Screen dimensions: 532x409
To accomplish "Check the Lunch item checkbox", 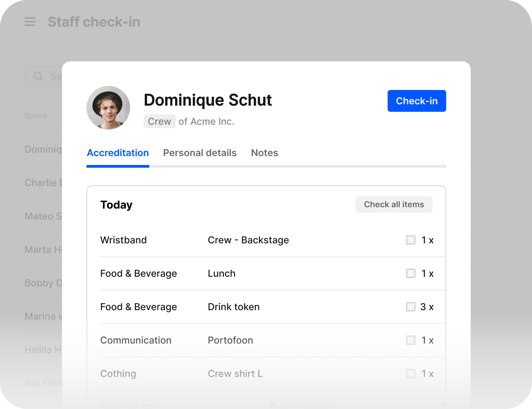I will [x=411, y=273].
